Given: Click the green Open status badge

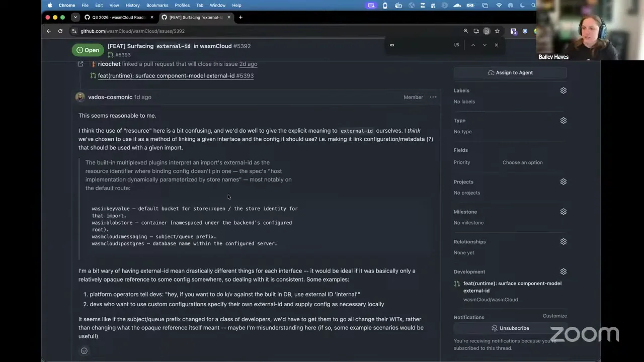Looking at the screenshot, I should (x=88, y=50).
